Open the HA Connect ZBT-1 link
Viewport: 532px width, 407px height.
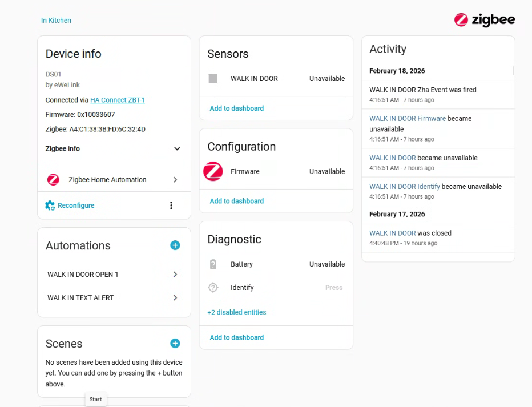point(118,100)
